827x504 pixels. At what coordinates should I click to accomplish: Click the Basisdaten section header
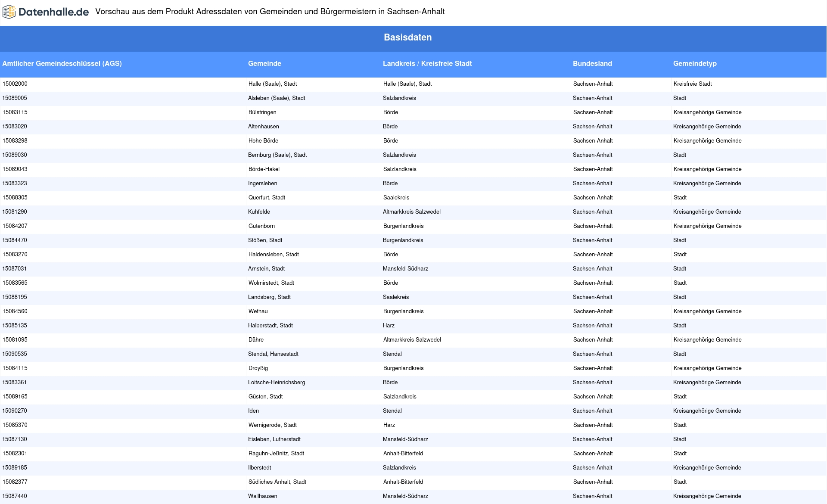[x=407, y=37]
